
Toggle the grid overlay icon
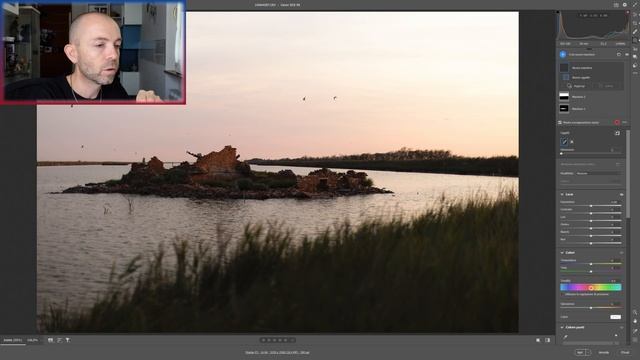(x=635, y=340)
